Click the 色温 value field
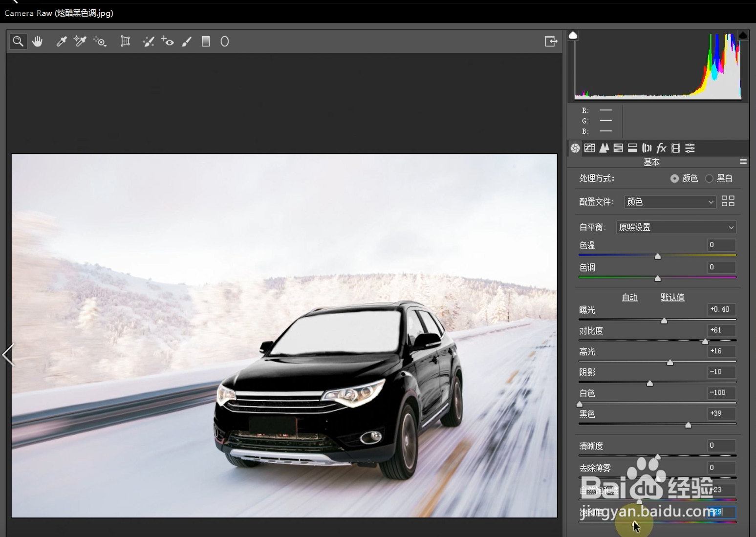 pyautogui.click(x=722, y=245)
